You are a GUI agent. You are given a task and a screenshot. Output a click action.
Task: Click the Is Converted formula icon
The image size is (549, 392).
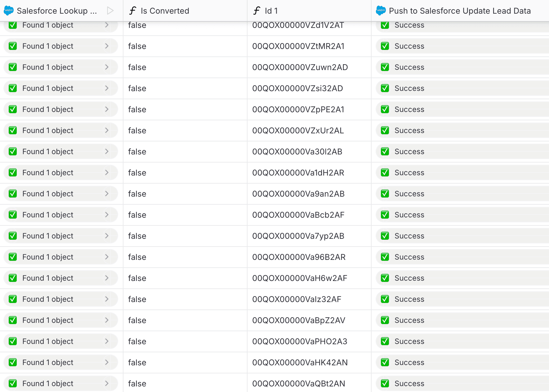click(133, 11)
